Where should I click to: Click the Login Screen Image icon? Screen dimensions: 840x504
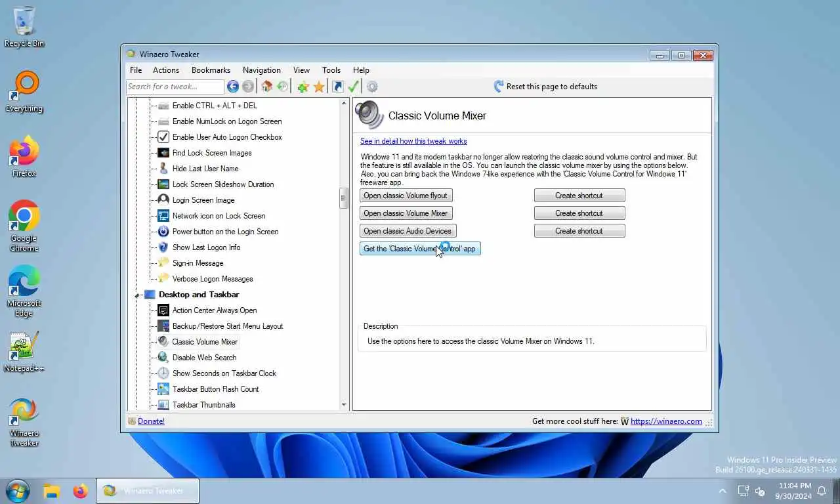163,200
